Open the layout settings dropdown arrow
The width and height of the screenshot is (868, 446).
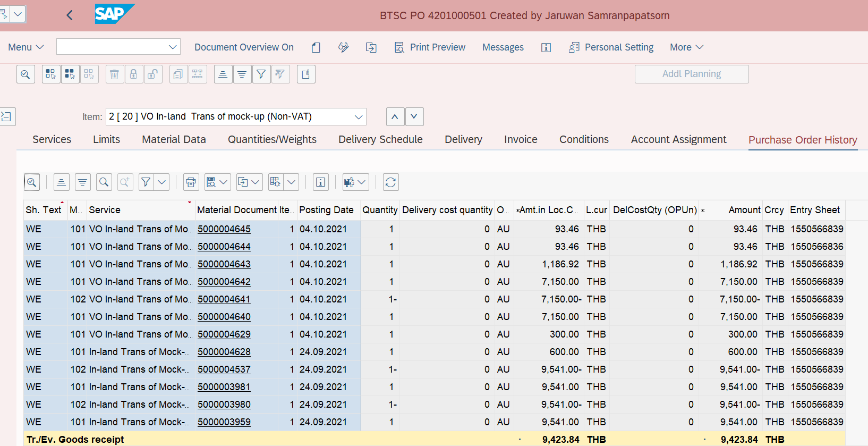292,182
